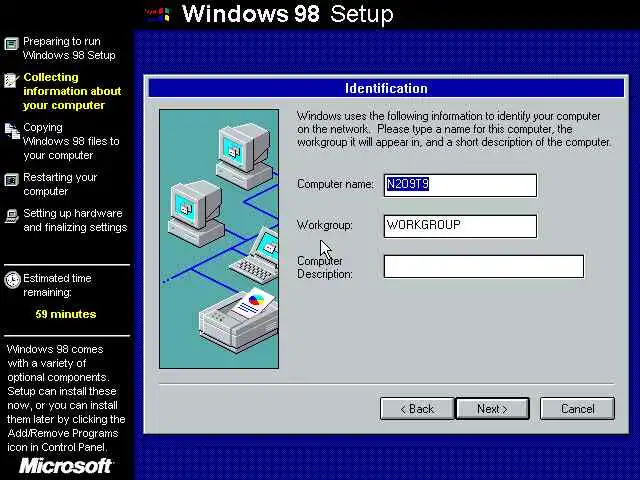Viewport: 640px width, 480px height.
Task: Click the '59 minutes' remaining text
Action: coord(66,314)
